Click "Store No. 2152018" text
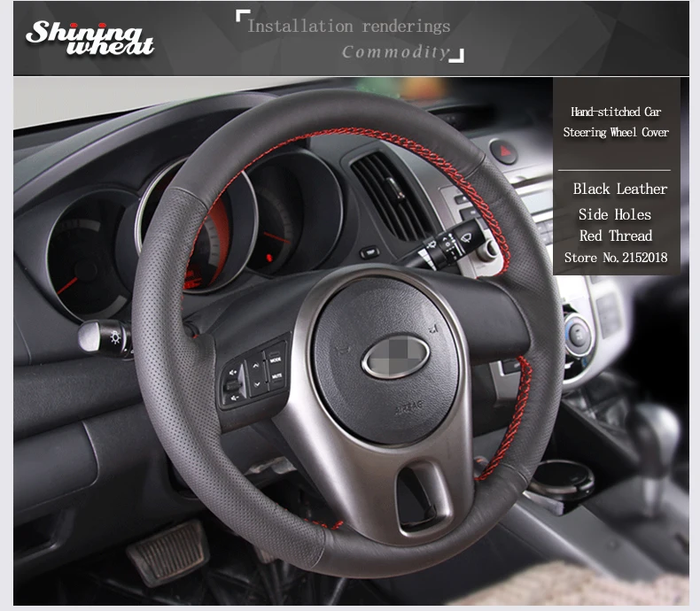The width and height of the screenshot is (700, 611). pos(616,258)
